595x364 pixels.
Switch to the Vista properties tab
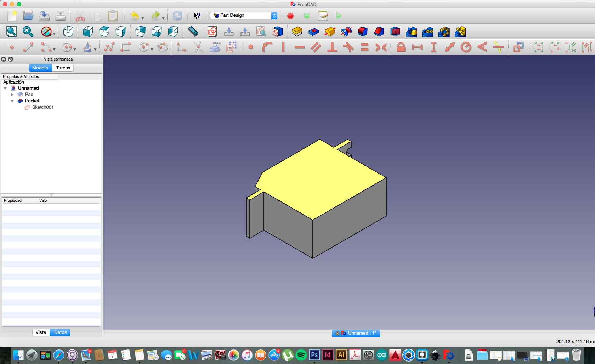tap(41, 332)
